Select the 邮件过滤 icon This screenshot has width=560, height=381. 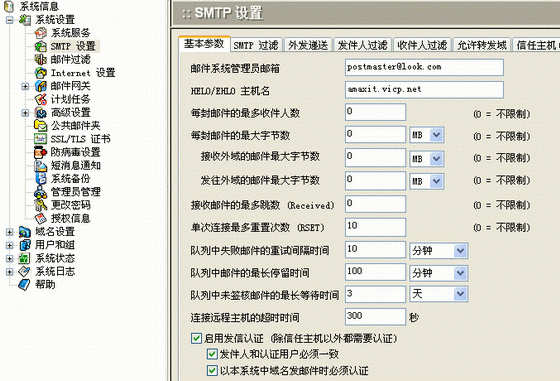pyautogui.click(x=40, y=59)
